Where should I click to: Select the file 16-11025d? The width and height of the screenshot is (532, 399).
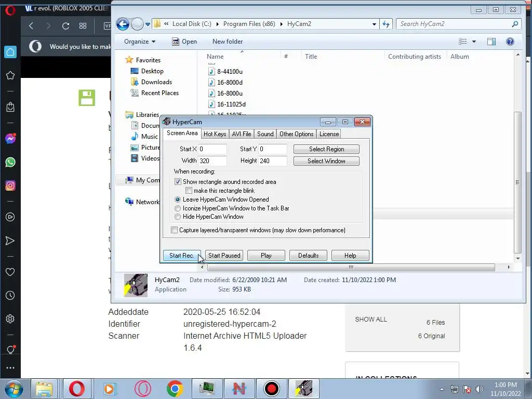tap(227, 104)
